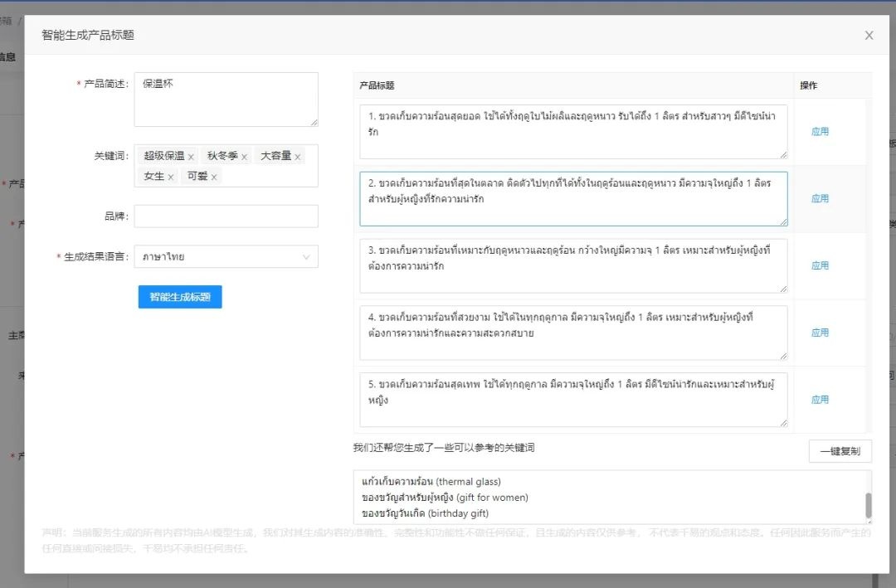Image resolution: width=896 pixels, height=588 pixels.
Task: Remove the 秋冬季 keyword tag
Action: 244,157
